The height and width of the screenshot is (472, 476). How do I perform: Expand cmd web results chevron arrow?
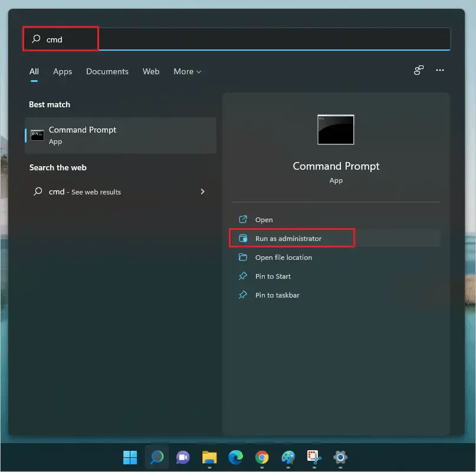point(202,192)
